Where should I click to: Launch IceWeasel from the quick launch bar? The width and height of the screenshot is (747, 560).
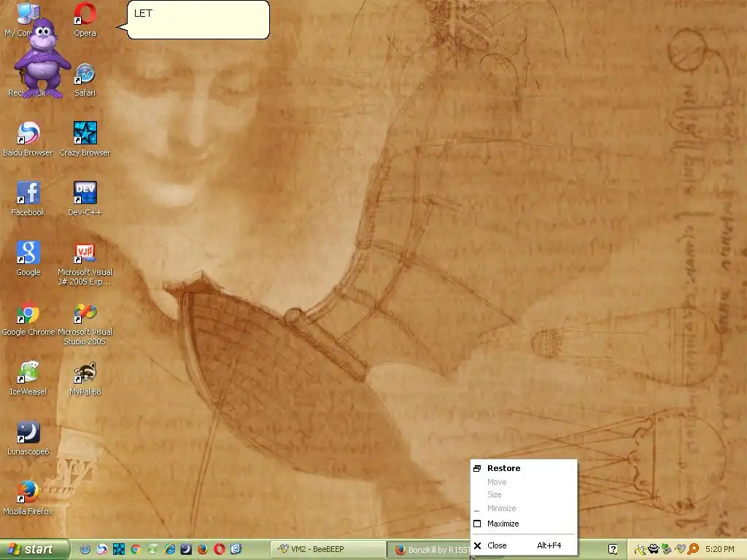pos(152,549)
